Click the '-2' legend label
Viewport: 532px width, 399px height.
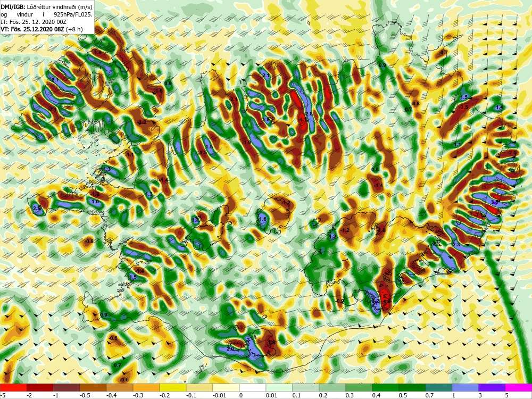(x=29, y=395)
